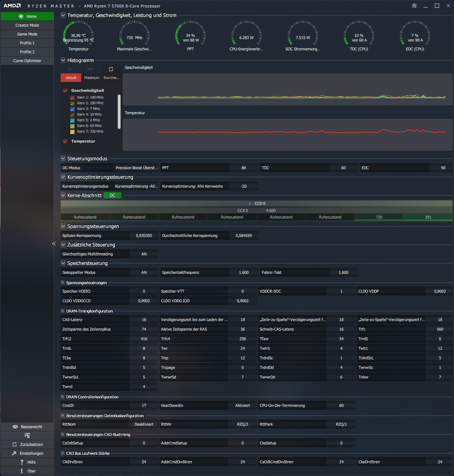The height and width of the screenshot is (476, 454).
Task: Click the Maximale Geschwindigkeit gauge
Action: [134, 36]
